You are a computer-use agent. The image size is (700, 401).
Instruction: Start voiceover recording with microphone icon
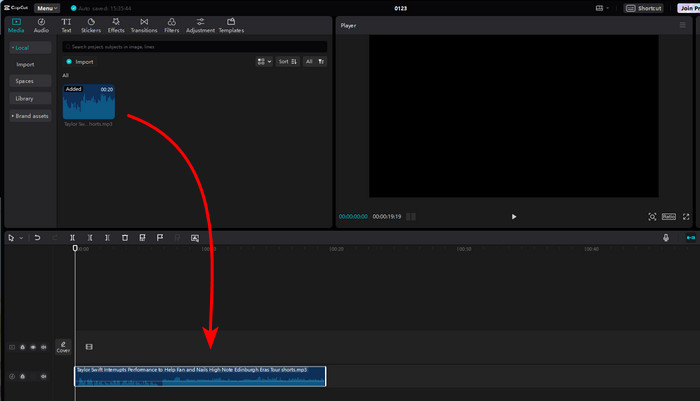coord(666,238)
